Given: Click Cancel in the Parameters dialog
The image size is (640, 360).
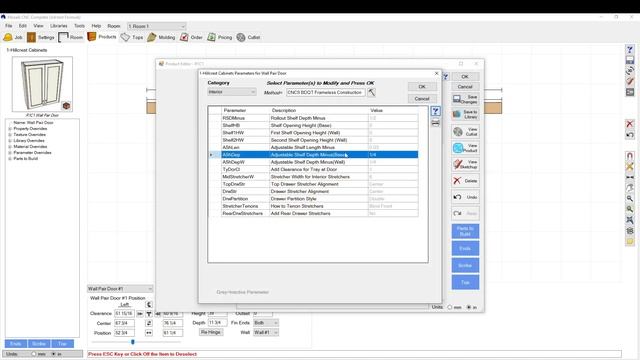Looking at the screenshot, I should click(422, 99).
